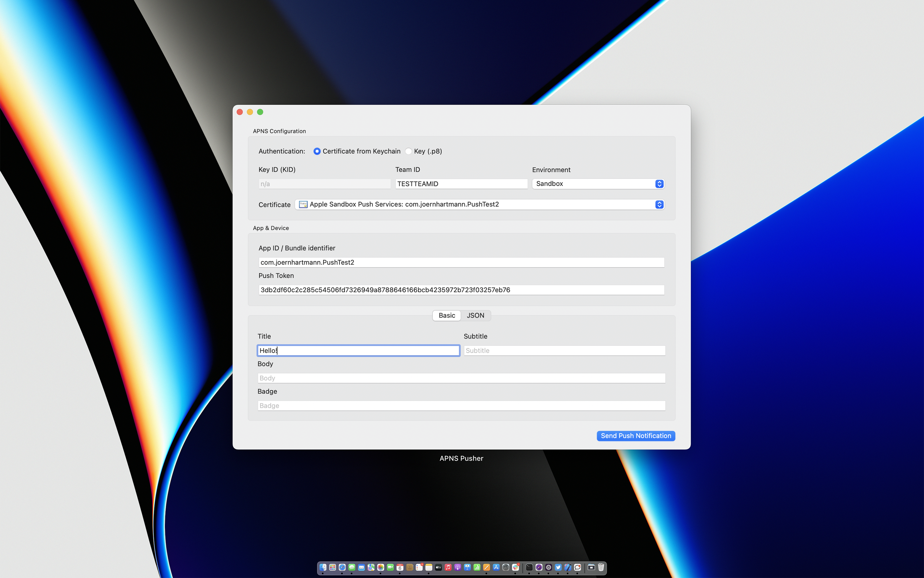The height and width of the screenshot is (578, 924).
Task: Click the Title field containing Hello!
Action: coord(358,351)
